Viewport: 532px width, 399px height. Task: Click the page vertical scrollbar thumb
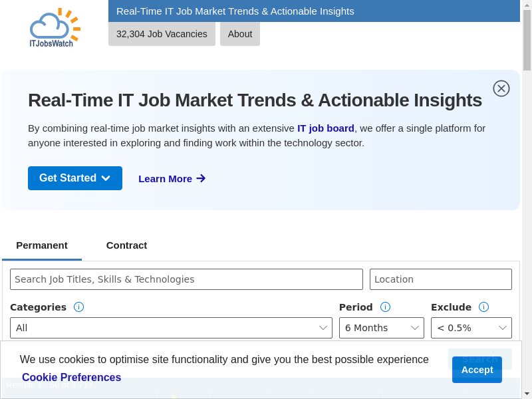pyautogui.click(x=527, y=40)
